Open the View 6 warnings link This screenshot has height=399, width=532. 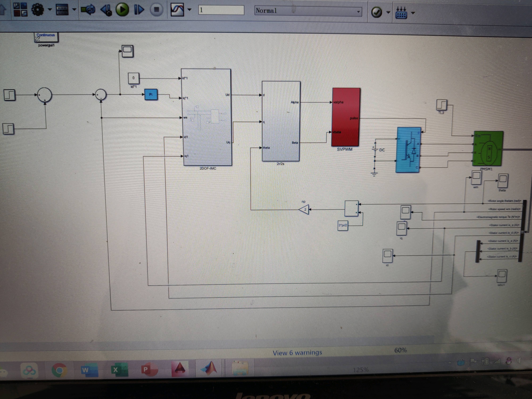297,353
